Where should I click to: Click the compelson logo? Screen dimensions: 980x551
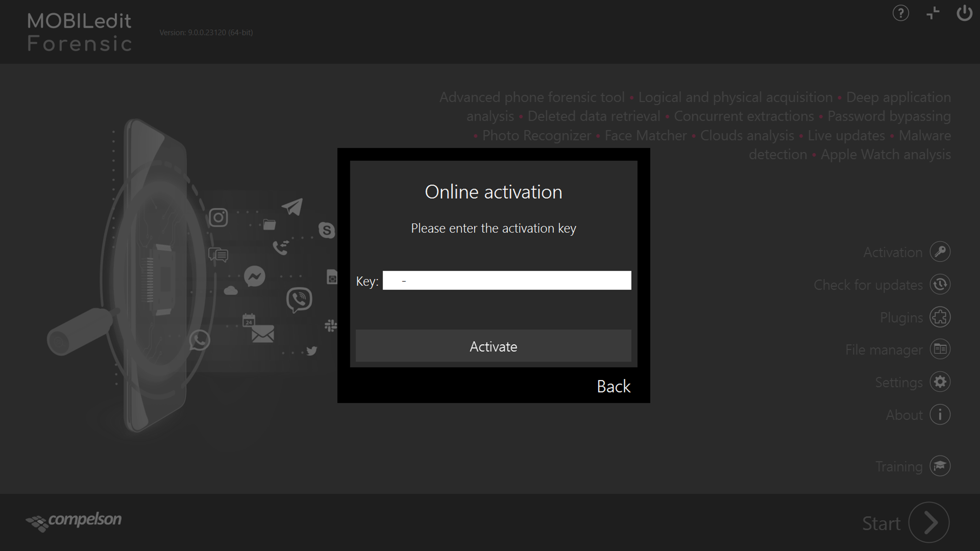[73, 520]
